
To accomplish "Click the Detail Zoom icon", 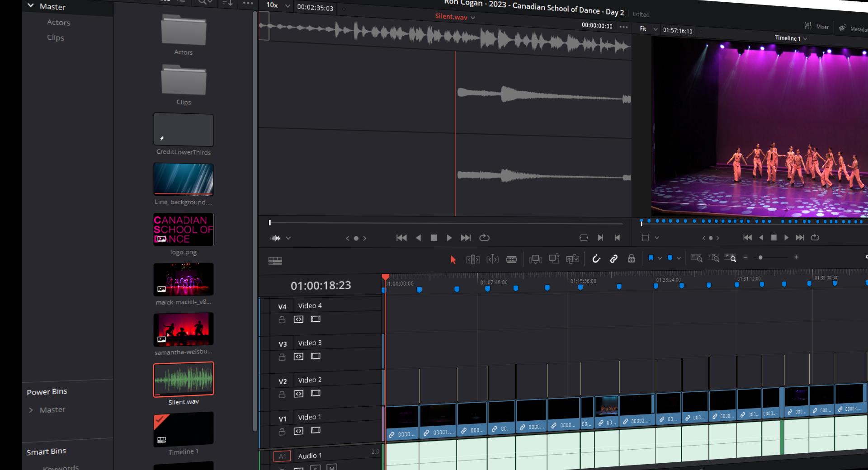I will (x=713, y=258).
